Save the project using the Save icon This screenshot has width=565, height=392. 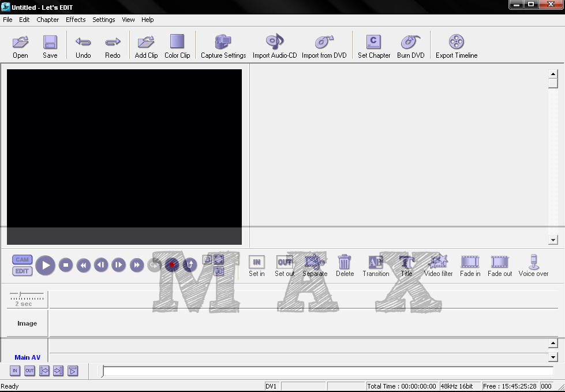[x=50, y=46]
